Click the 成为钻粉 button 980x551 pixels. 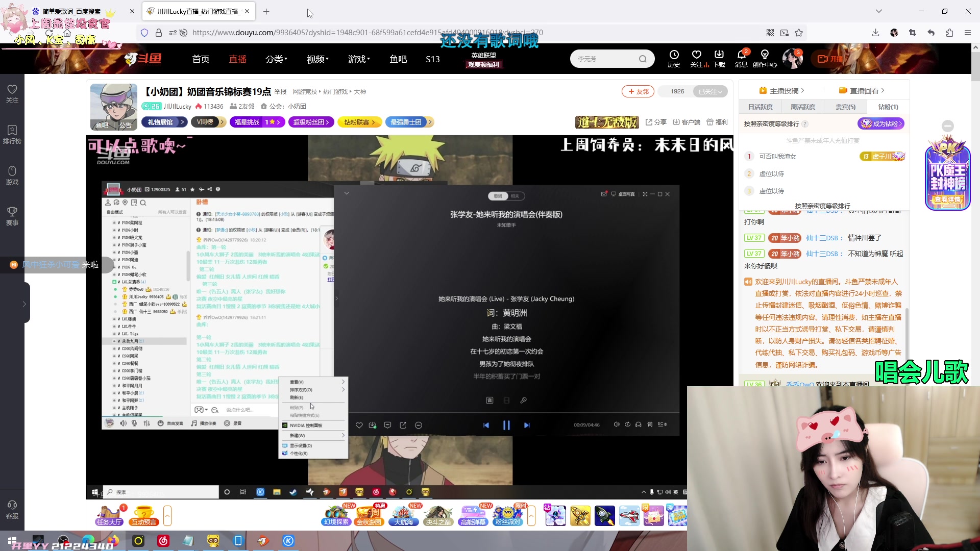[x=881, y=123]
